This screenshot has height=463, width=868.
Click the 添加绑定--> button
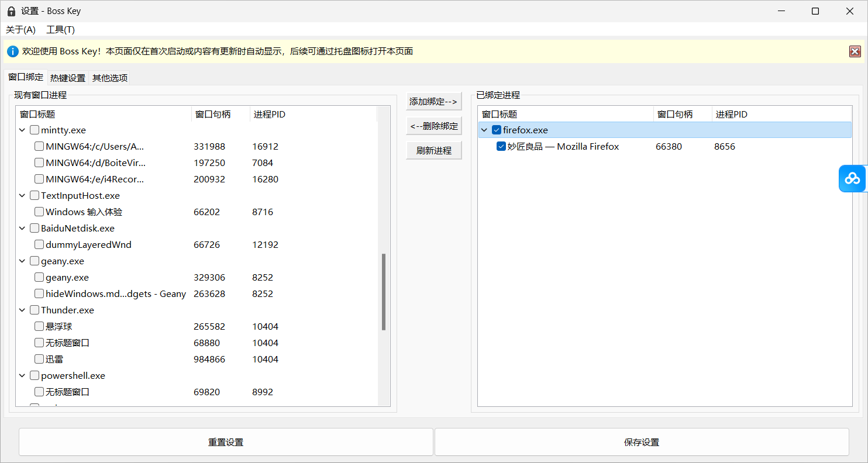click(433, 102)
